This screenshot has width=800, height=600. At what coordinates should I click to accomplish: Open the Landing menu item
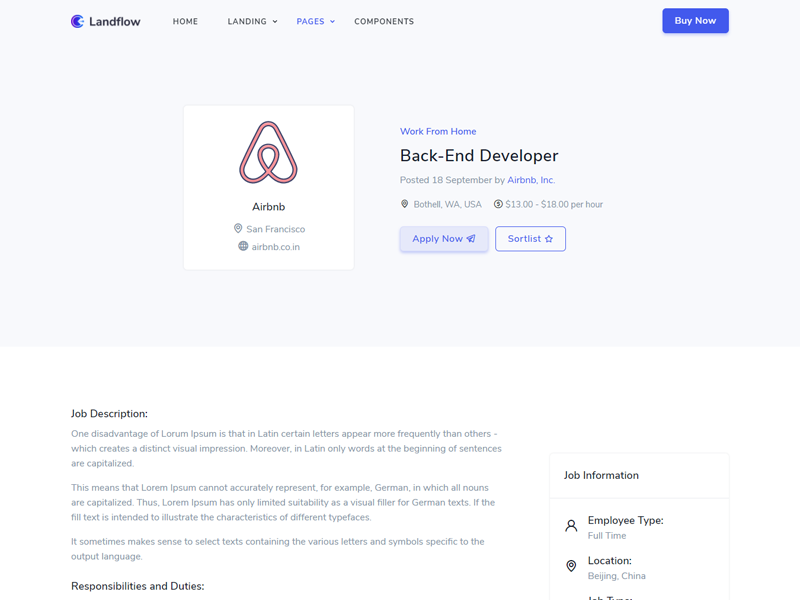point(247,21)
